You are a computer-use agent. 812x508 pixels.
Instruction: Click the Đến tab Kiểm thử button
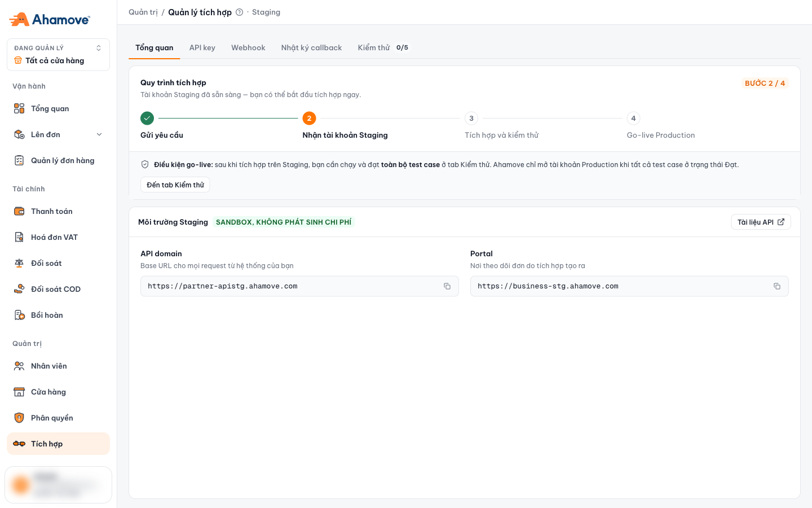(x=175, y=185)
